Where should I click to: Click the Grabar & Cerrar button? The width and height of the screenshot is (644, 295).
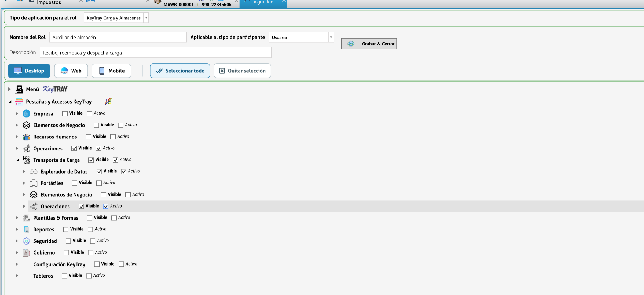pos(369,44)
